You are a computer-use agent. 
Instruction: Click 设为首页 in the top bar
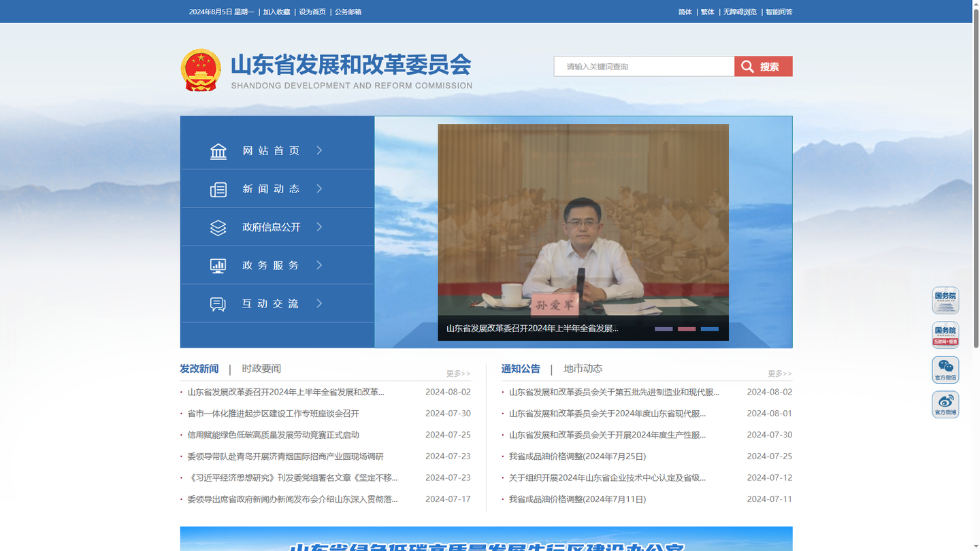(312, 12)
